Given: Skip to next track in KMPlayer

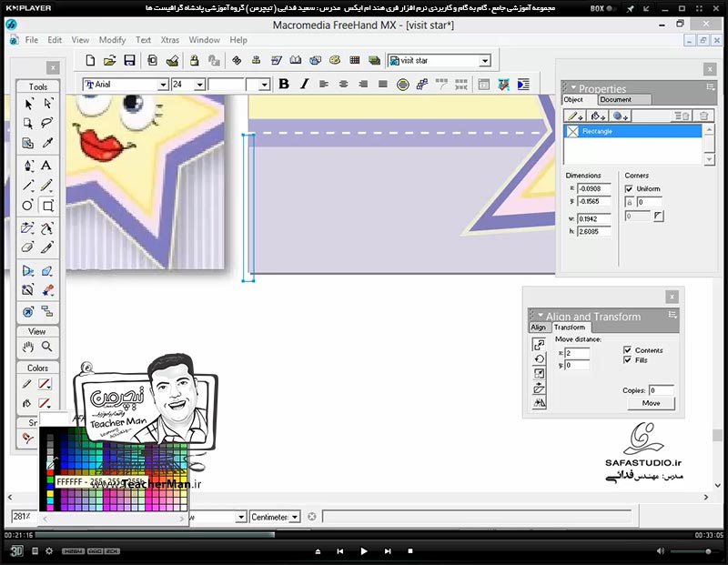Looking at the screenshot, I should click(388, 551).
